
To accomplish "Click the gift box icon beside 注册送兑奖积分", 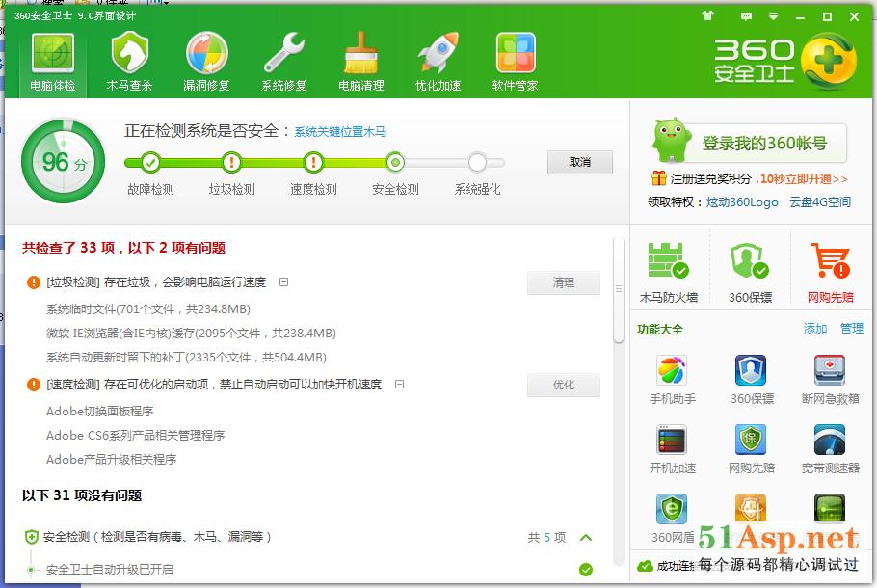I will pyautogui.click(x=659, y=178).
